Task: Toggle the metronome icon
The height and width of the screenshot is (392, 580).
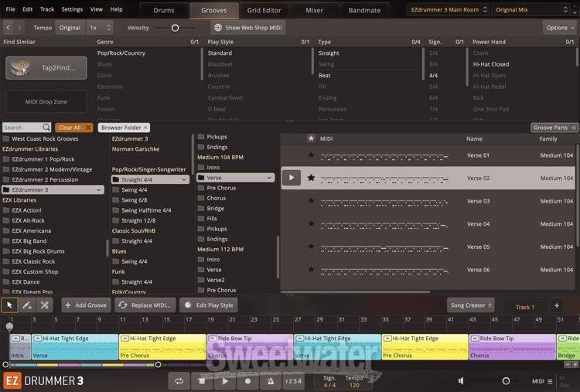Action: (271, 381)
